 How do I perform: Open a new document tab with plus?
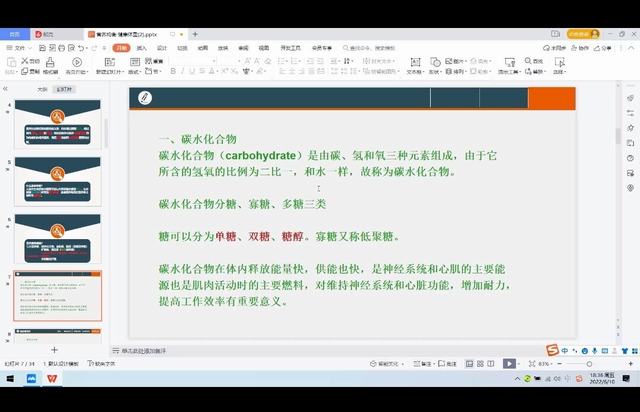[195, 34]
